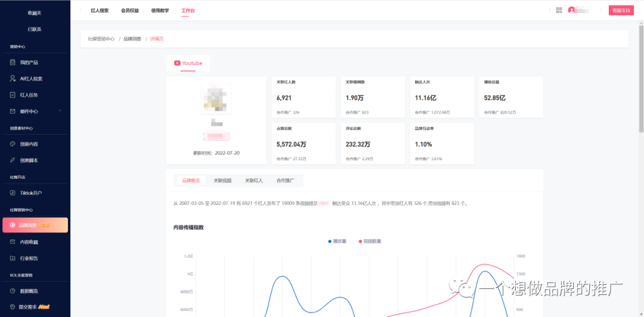The image size is (644, 317).
Task: Toggle the 播放量 legend item
Action: coord(337,241)
